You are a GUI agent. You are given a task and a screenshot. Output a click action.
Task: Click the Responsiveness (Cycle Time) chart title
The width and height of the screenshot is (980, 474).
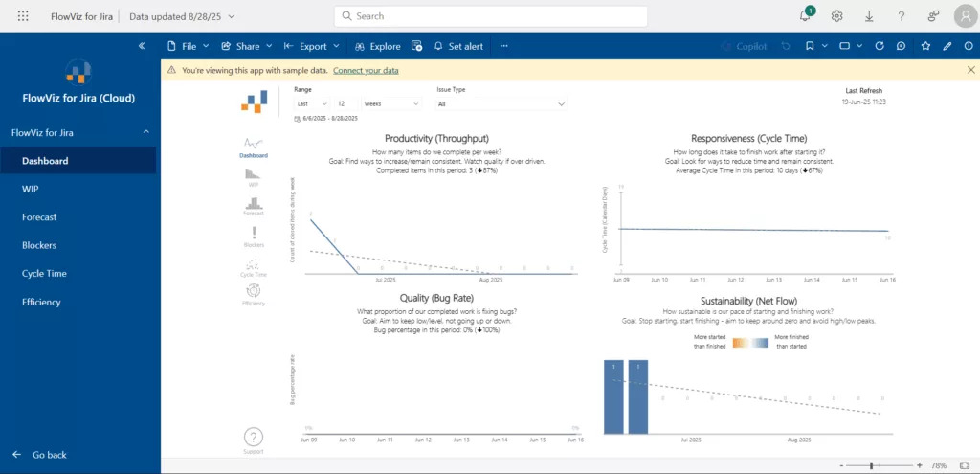coord(748,138)
